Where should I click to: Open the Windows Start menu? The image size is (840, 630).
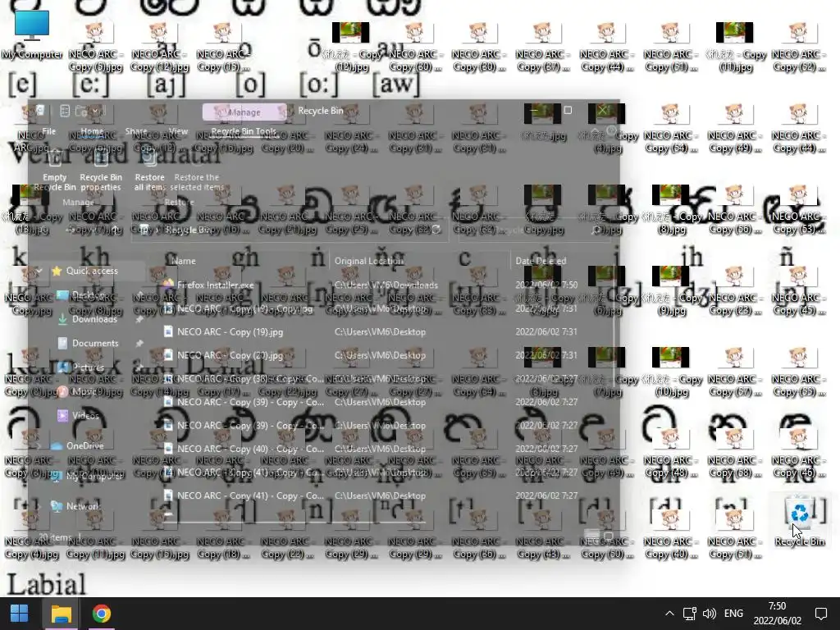tap(20, 614)
